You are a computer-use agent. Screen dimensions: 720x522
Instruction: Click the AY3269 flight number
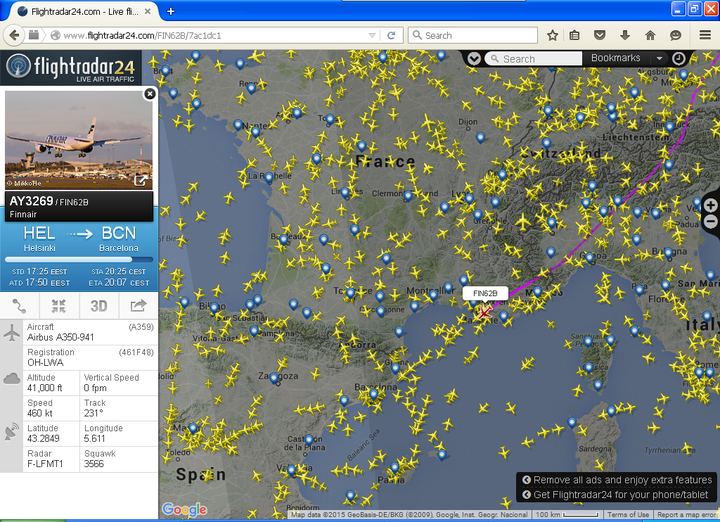point(31,201)
